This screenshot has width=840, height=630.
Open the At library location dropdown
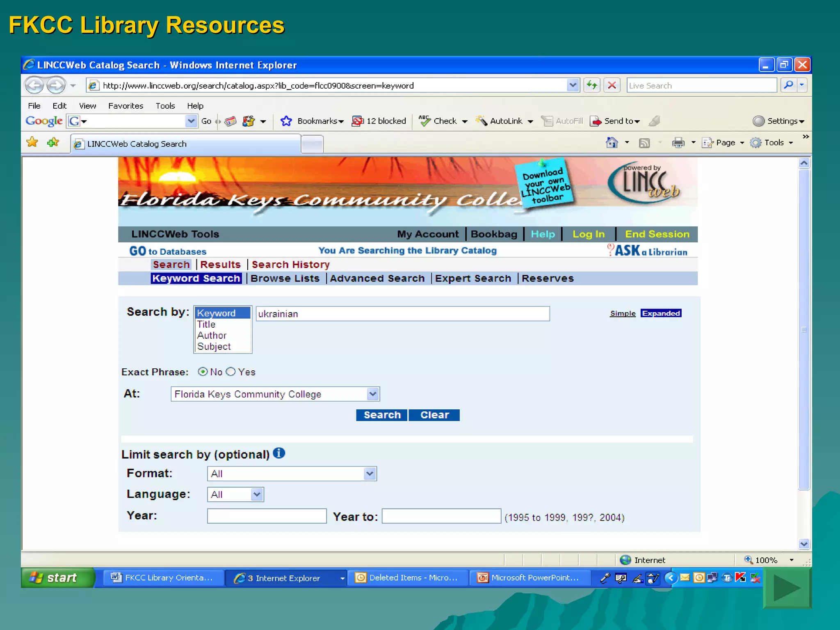click(372, 394)
